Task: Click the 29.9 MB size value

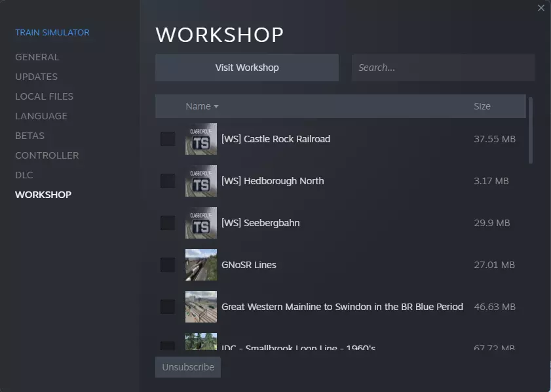Action: coord(492,223)
